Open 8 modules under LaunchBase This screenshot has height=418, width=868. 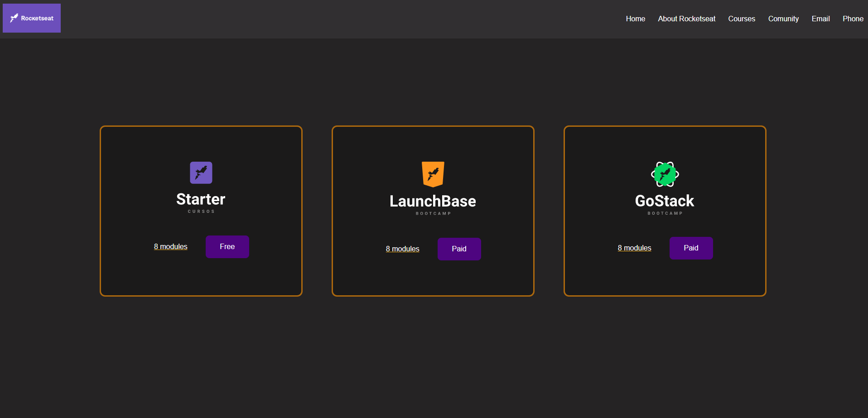click(402, 249)
